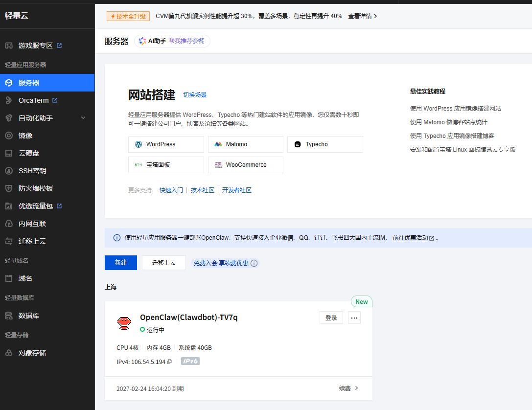Open 内网互联 sidebar menu item
Image resolution: width=532 pixels, height=410 pixels.
(47, 224)
